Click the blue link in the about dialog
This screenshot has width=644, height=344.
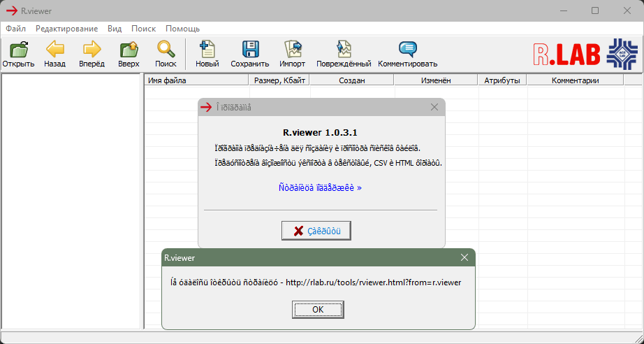tap(319, 187)
